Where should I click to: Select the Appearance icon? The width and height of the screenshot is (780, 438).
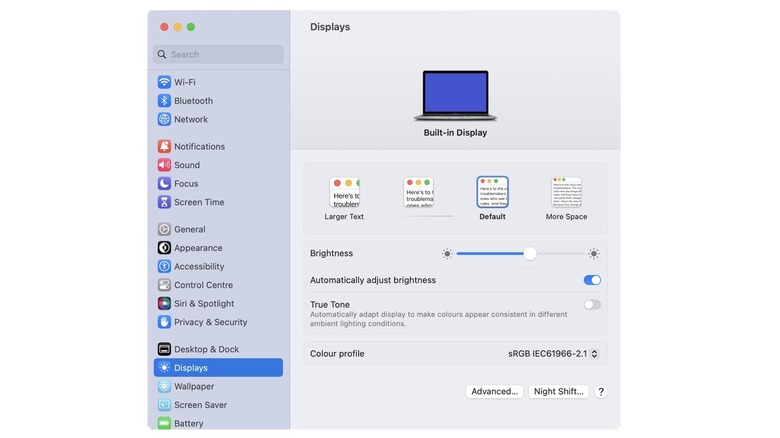coord(164,247)
